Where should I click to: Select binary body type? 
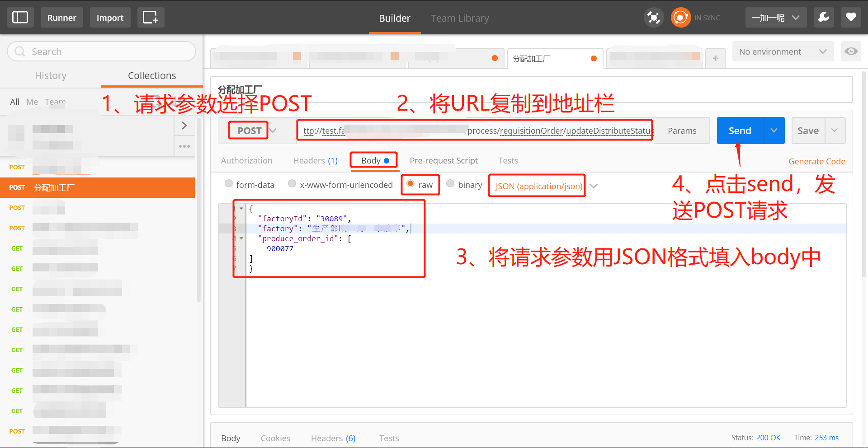click(x=450, y=184)
